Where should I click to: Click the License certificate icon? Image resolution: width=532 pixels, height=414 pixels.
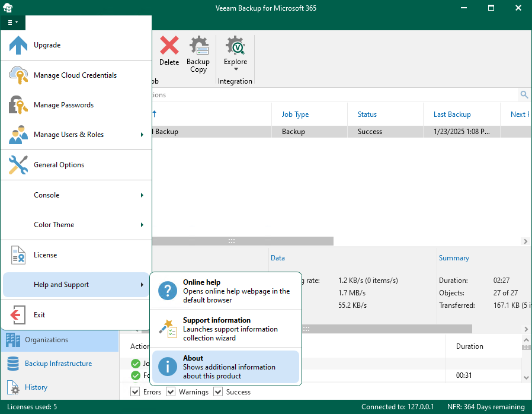[x=18, y=255]
